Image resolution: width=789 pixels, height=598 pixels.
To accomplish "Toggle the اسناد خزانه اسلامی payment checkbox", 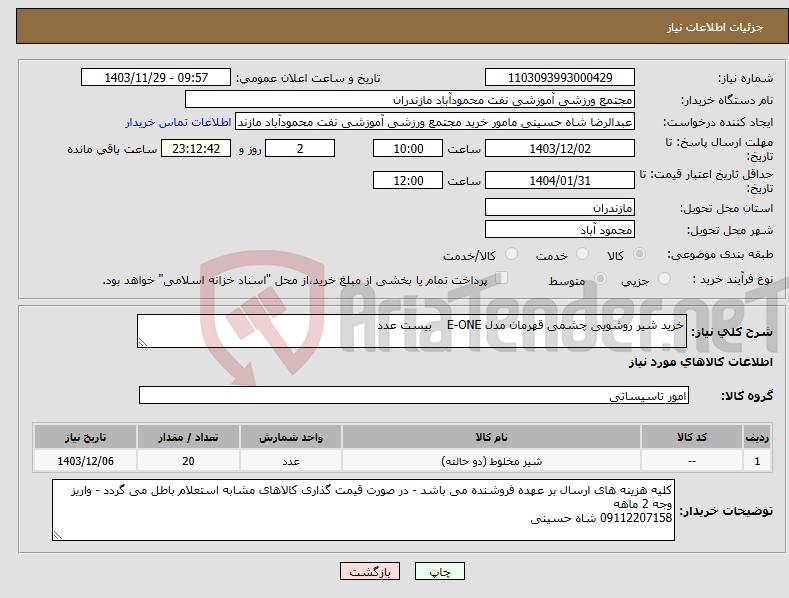I will pyautogui.click(x=502, y=278).
